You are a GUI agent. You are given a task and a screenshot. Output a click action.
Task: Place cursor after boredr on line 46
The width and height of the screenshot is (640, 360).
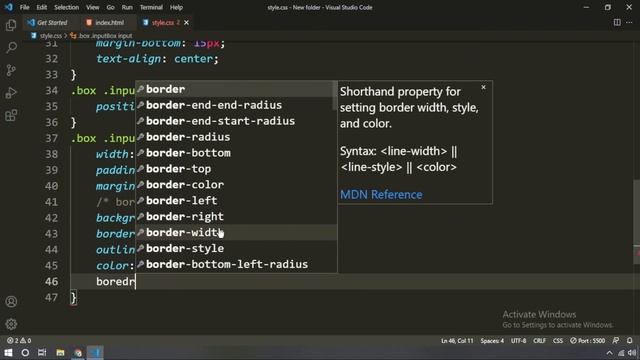point(136,282)
